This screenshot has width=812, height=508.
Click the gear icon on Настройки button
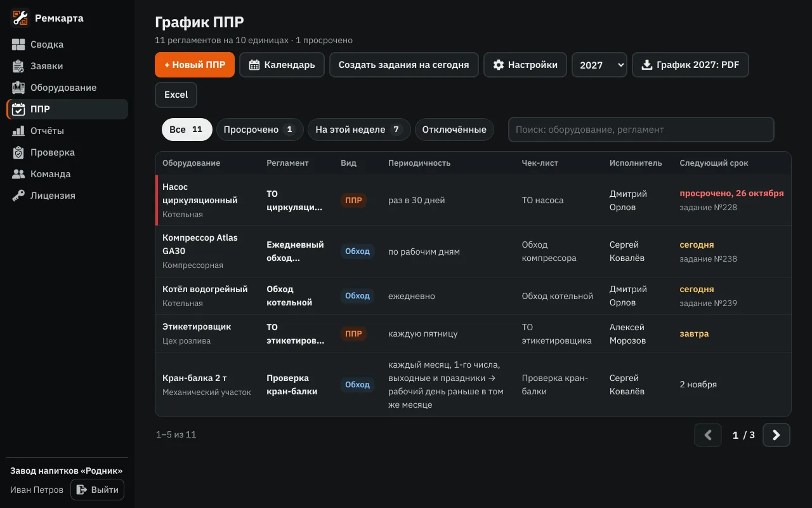tap(499, 65)
